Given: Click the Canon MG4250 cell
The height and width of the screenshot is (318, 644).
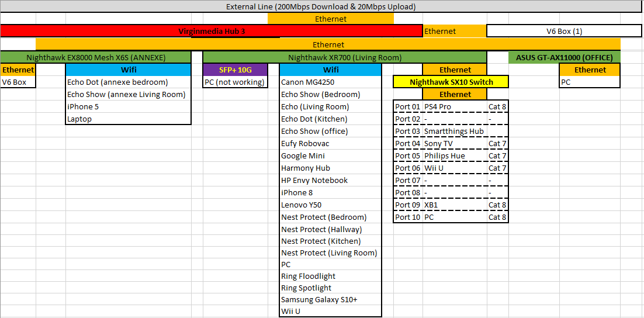Looking at the screenshot, I should click(331, 82).
